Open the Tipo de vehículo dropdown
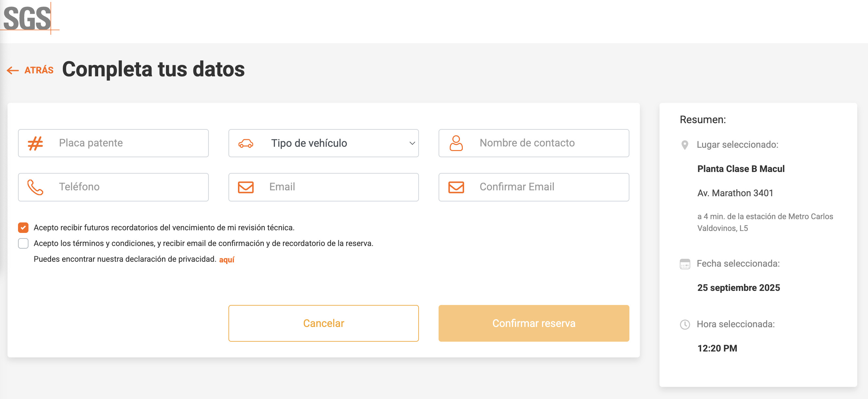The height and width of the screenshot is (399, 868). (323, 143)
